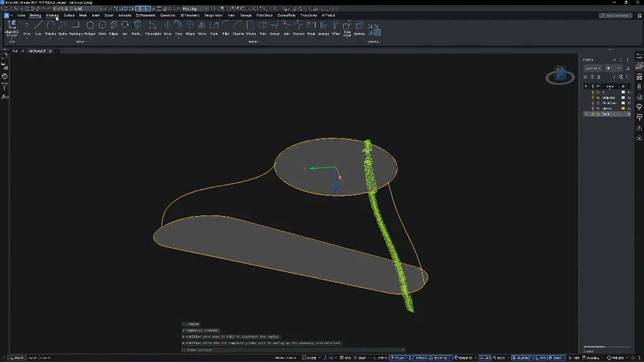Activate the Break tool

coord(311,28)
